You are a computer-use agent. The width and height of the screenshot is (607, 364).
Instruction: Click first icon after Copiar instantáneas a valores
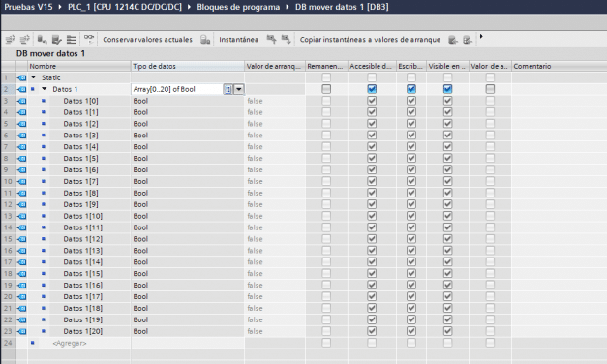tap(453, 39)
